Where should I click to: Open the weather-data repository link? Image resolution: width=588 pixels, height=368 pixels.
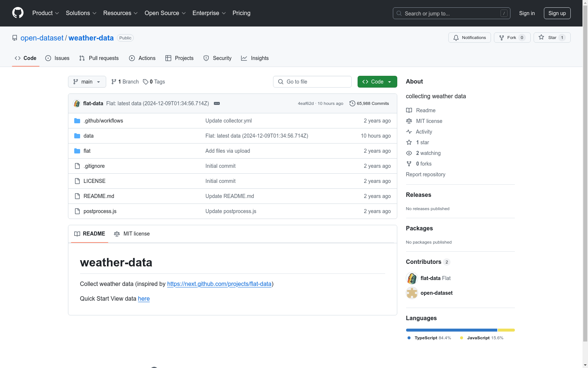[91, 38]
